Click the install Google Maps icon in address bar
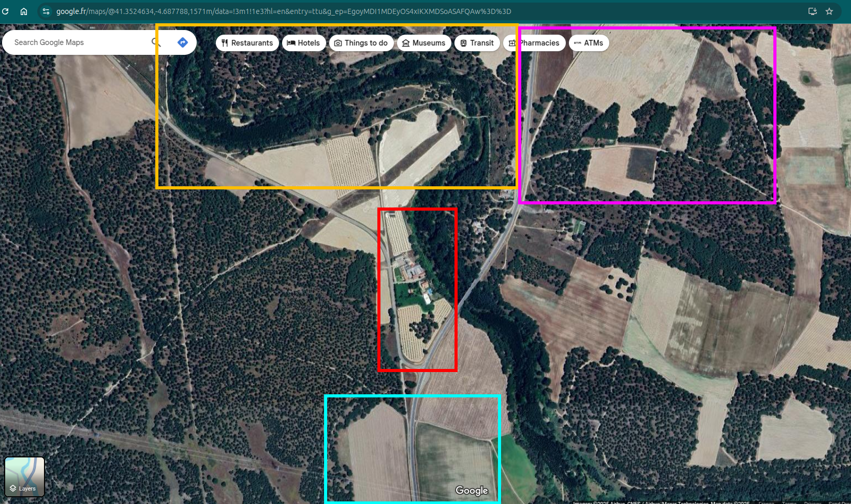This screenshot has width=851, height=504. [813, 11]
